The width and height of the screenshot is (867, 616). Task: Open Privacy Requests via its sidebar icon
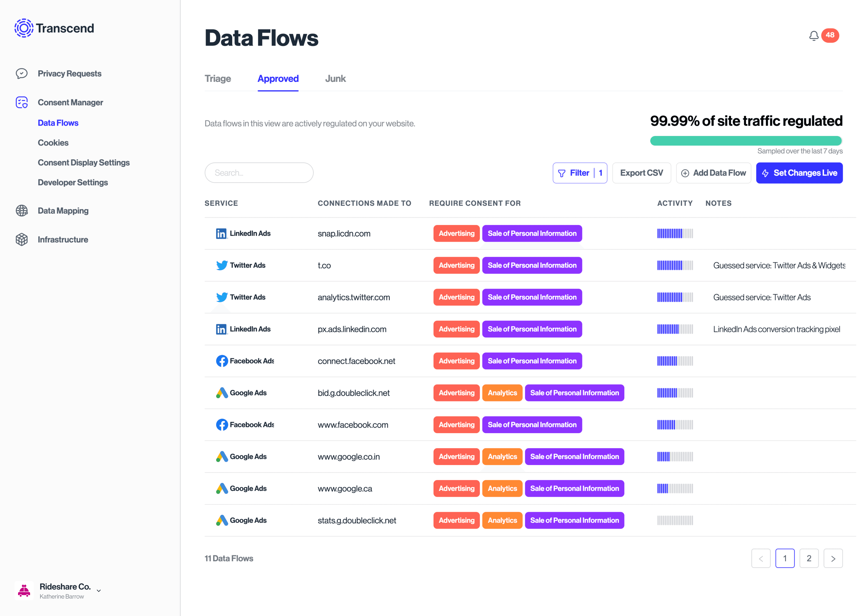pos(22,74)
